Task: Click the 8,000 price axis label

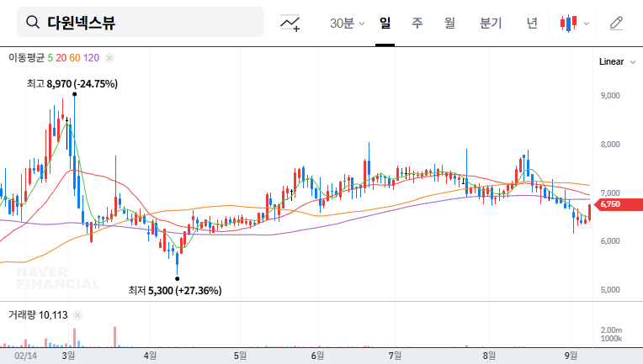Action: tap(610, 145)
